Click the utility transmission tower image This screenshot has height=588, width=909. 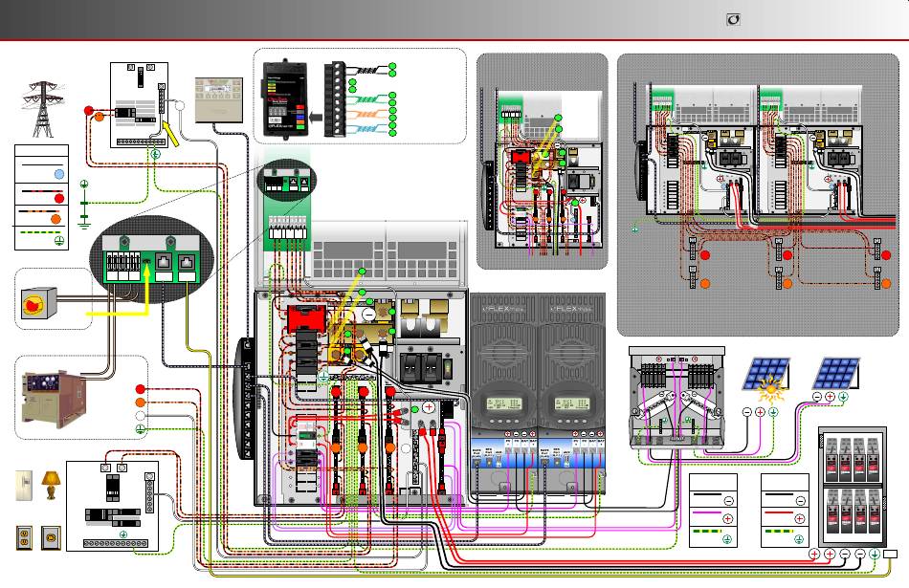[42, 109]
